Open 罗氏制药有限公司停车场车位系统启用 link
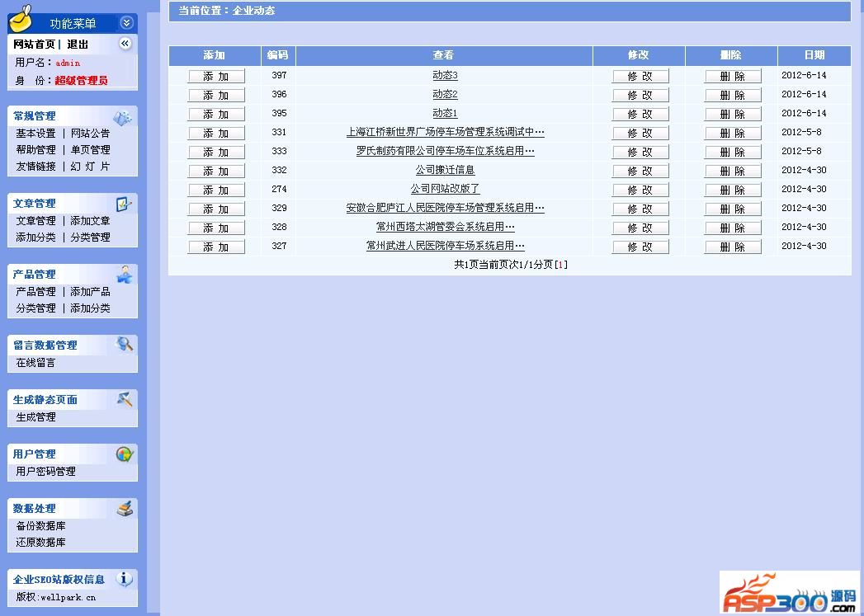The height and width of the screenshot is (616, 864). pyautogui.click(x=446, y=151)
